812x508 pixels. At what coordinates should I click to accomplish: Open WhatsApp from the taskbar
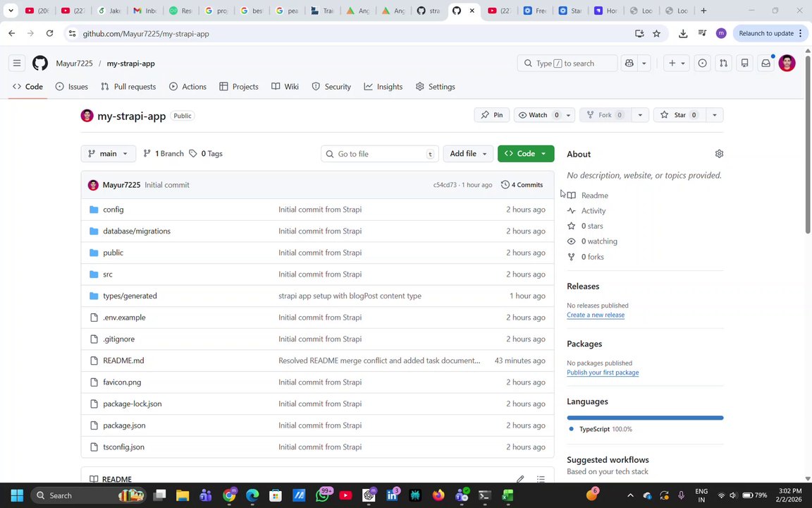(323, 495)
